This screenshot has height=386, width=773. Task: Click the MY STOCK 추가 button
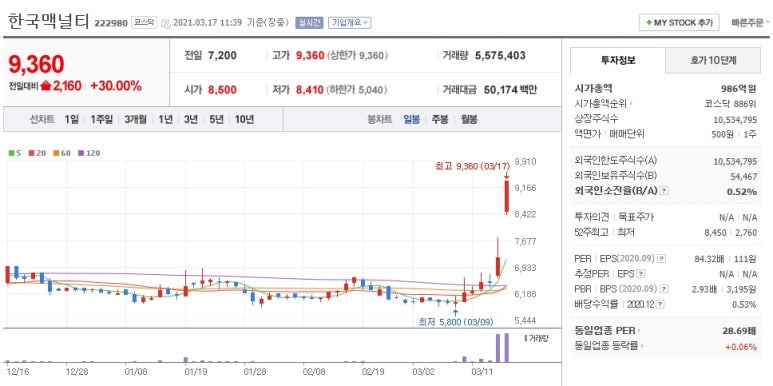point(679,23)
